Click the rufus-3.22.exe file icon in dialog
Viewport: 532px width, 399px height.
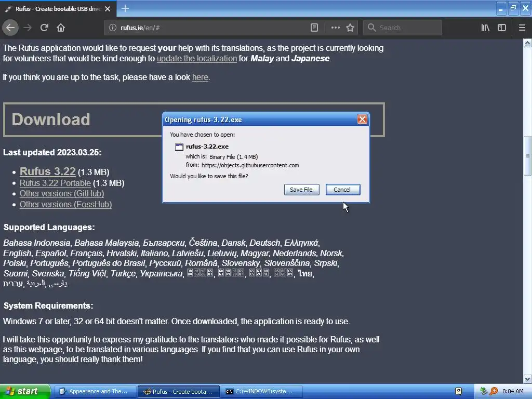[179, 147]
